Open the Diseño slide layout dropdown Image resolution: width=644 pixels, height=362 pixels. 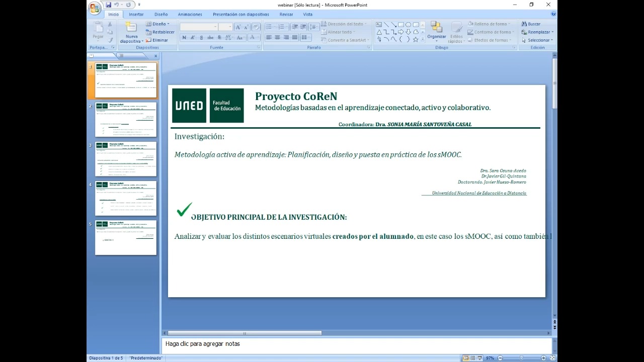tap(158, 24)
